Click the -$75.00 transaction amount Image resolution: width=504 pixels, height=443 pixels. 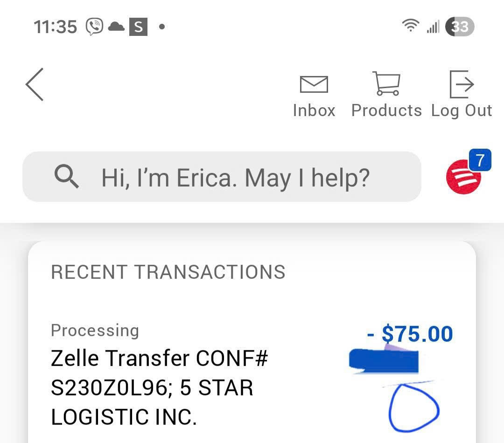pos(410,334)
